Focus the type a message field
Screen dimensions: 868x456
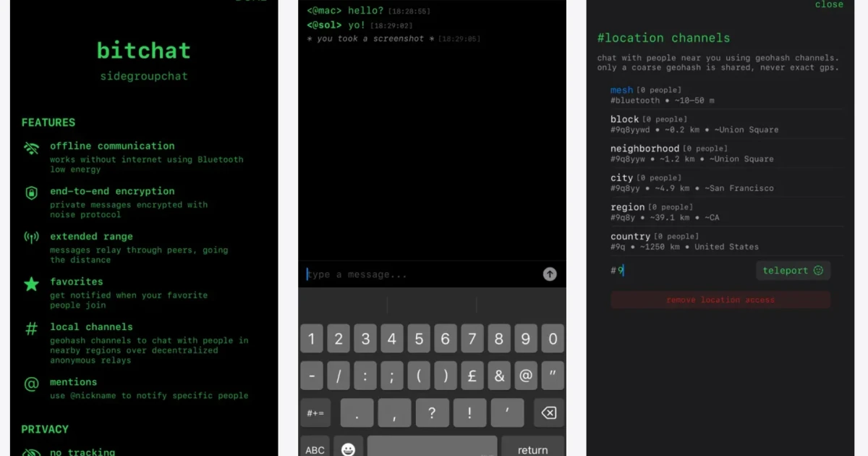pos(421,274)
